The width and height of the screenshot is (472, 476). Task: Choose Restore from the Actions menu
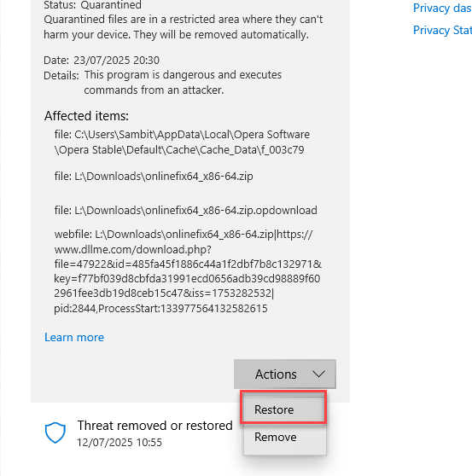click(284, 409)
